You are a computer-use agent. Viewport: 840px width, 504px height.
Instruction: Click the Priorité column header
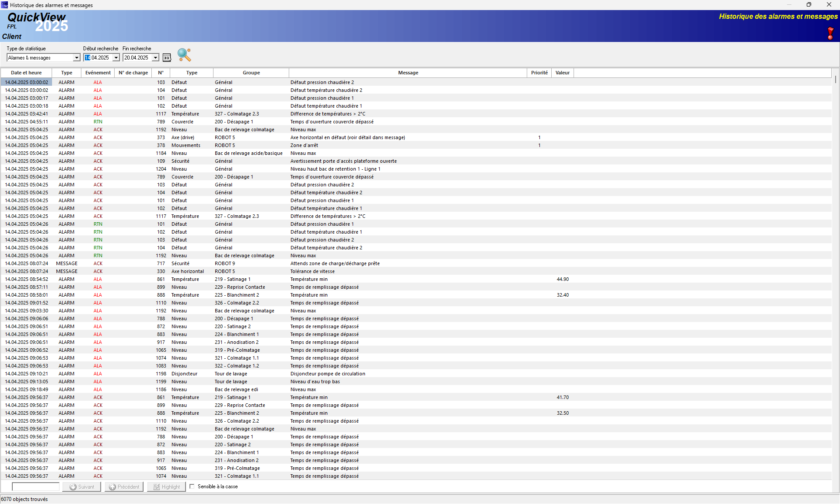click(539, 73)
